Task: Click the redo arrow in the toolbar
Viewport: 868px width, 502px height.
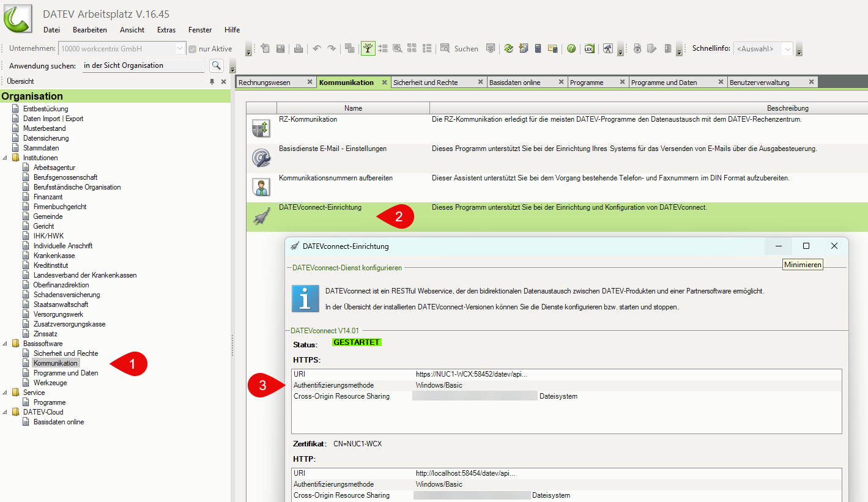Action: (x=332, y=48)
